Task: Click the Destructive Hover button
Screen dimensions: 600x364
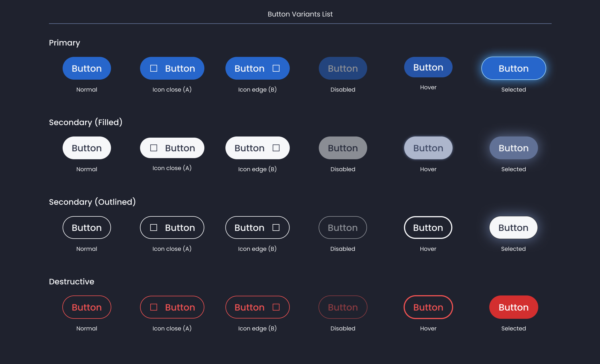Action: (x=428, y=307)
